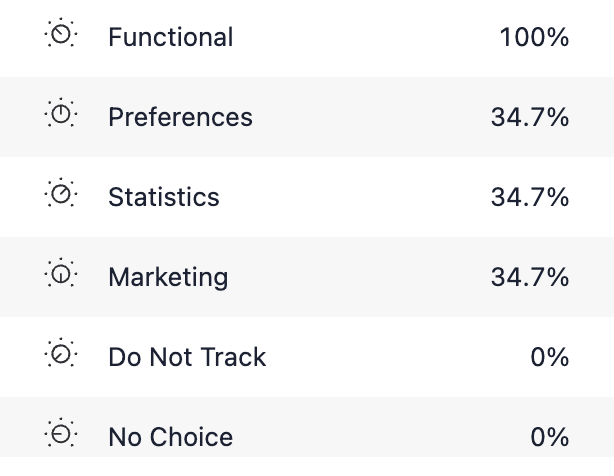Select the No Choice label

170,437
